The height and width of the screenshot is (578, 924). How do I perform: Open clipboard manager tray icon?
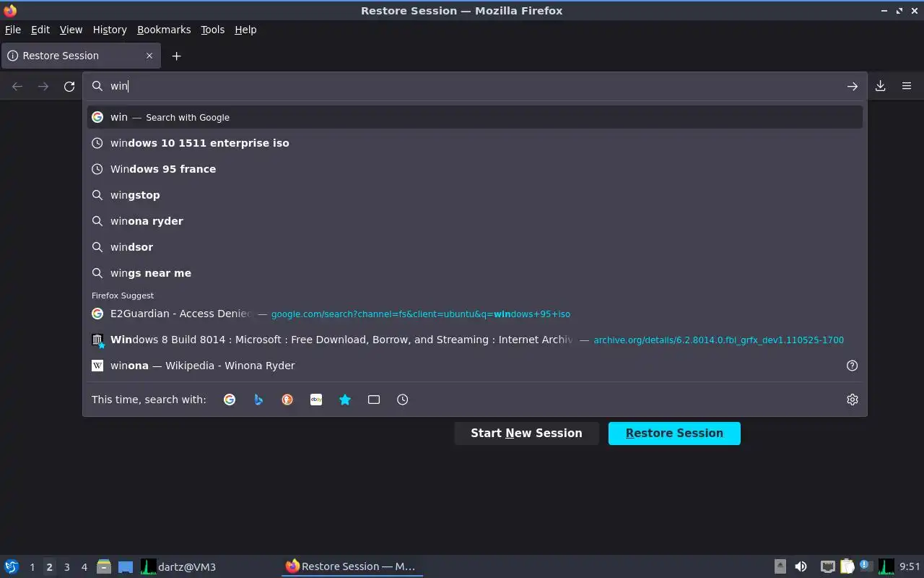847,566
